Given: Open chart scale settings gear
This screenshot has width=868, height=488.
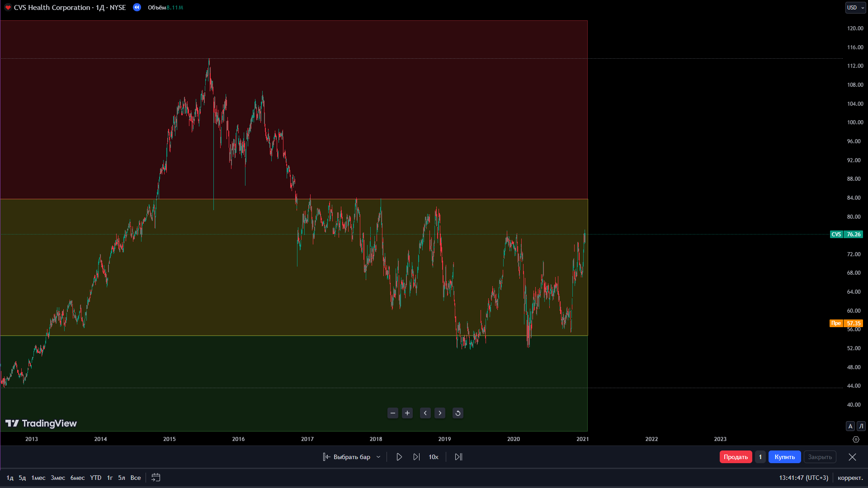Looking at the screenshot, I should pyautogui.click(x=856, y=439).
